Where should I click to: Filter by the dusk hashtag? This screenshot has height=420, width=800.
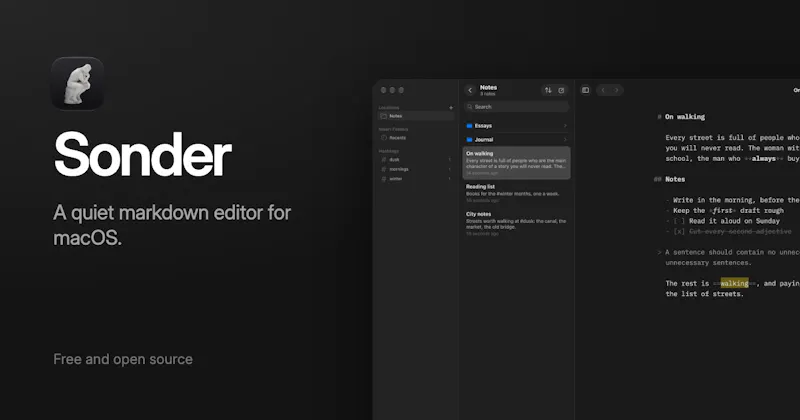click(x=416, y=160)
